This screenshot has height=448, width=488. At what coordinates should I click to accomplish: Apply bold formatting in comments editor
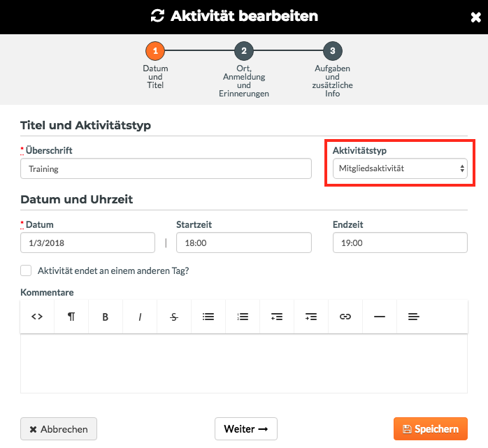[106, 317]
